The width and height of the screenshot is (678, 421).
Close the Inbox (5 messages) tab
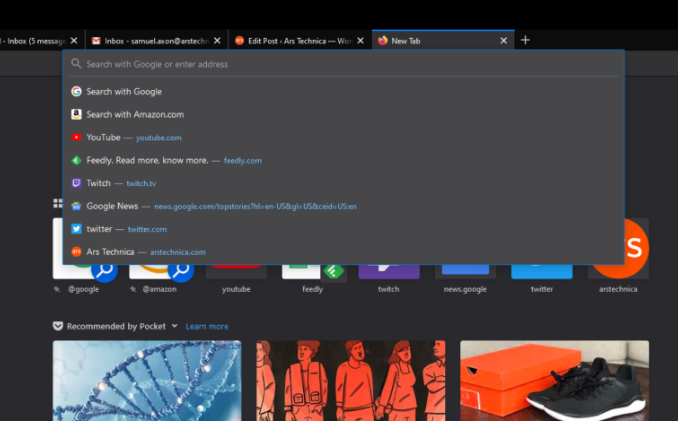pyautogui.click(x=74, y=41)
